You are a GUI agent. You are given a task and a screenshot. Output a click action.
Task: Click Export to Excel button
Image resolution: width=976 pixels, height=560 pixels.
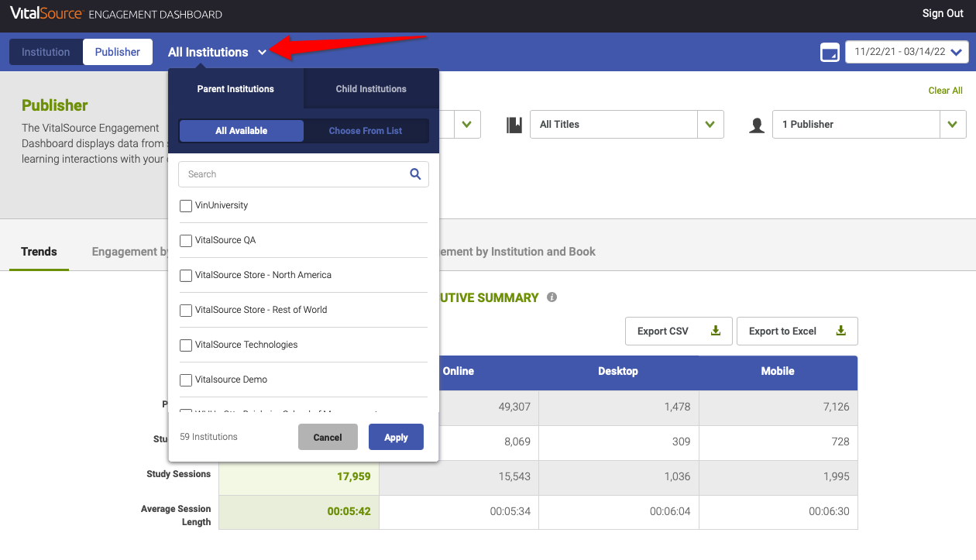coord(797,331)
